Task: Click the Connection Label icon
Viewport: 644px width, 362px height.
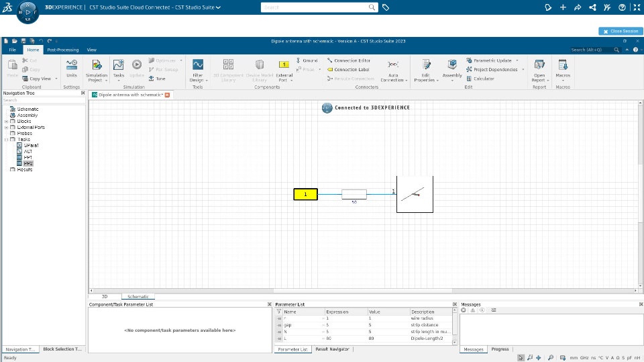Action: tap(330, 70)
